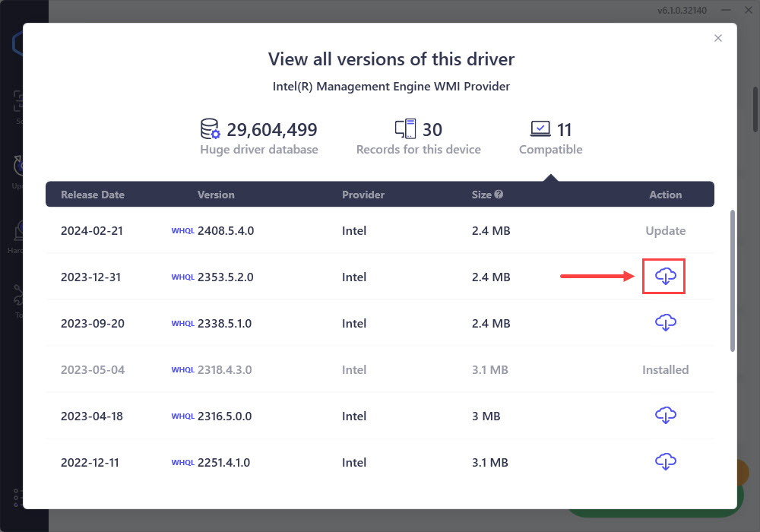The height and width of the screenshot is (532, 760).
Task: Click WHQL badge of version 2408.5.4.0
Action: (x=183, y=231)
